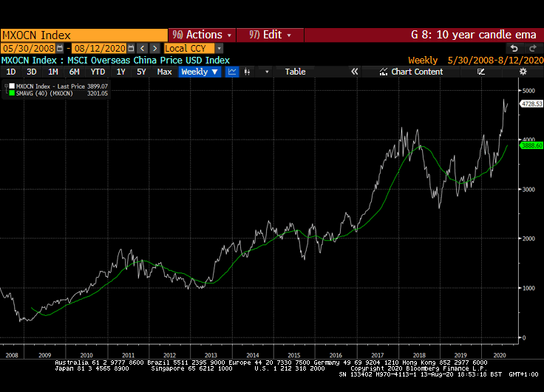The height and width of the screenshot is (392, 544).
Task: Click the Weekly 5/30/2008-8/12/2020 range text
Action: pos(476,61)
